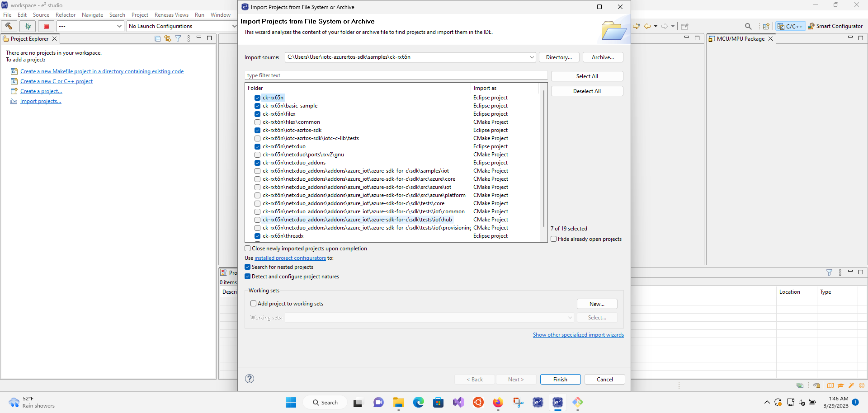Uncheck ck-rx65n\basic-sample checkbox
The width and height of the screenshot is (868, 413).
(x=257, y=106)
